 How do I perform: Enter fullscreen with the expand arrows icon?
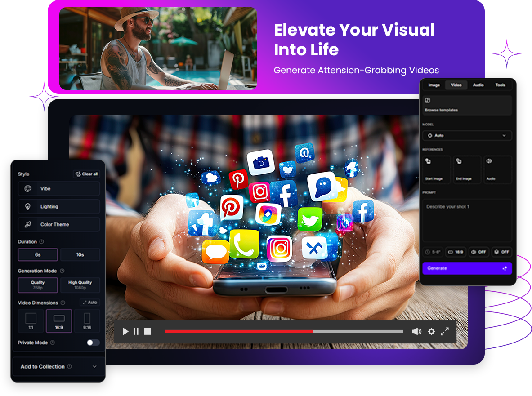coord(445,332)
